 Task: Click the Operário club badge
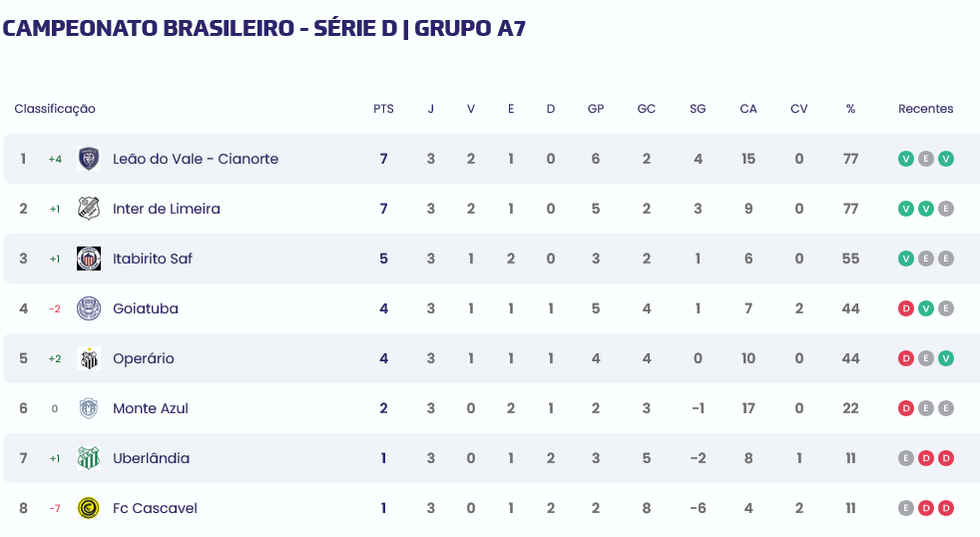89,358
